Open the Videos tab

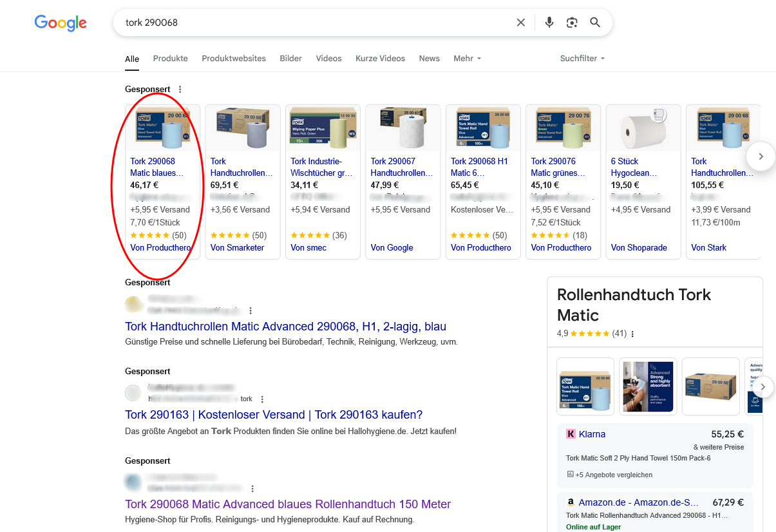(x=329, y=59)
